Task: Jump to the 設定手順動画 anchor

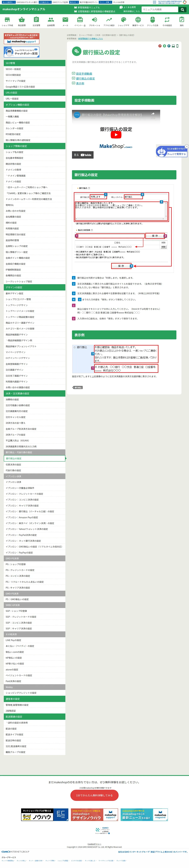Action: coord(84,73)
